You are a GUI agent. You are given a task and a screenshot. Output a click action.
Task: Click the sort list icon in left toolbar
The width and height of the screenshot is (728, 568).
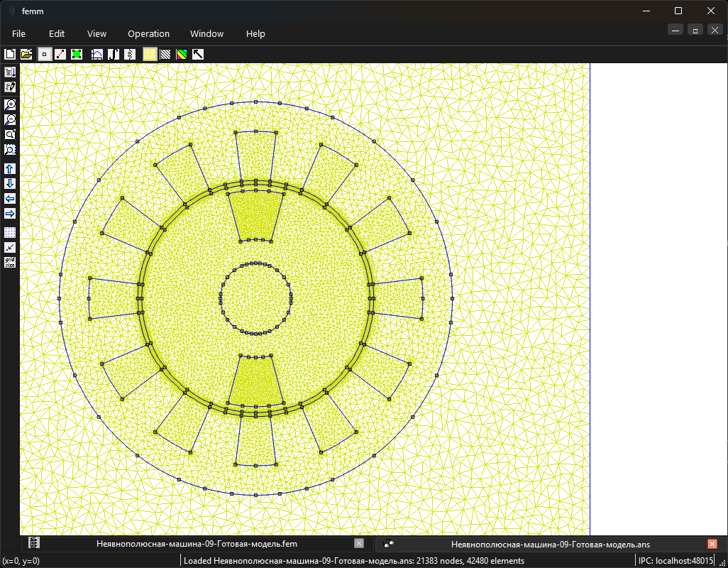pyautogui.click(x=10, y=72)
